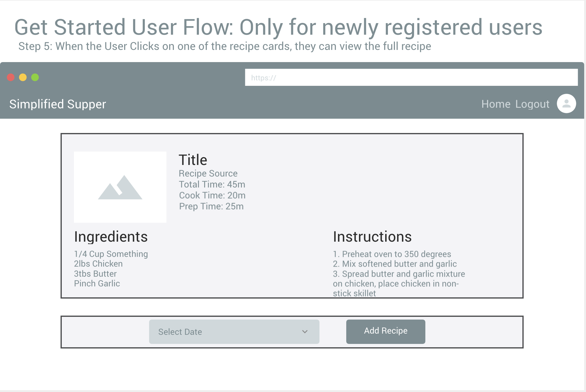
Task: Click the 2lbs Chicken ingredient
Action: 98,264
